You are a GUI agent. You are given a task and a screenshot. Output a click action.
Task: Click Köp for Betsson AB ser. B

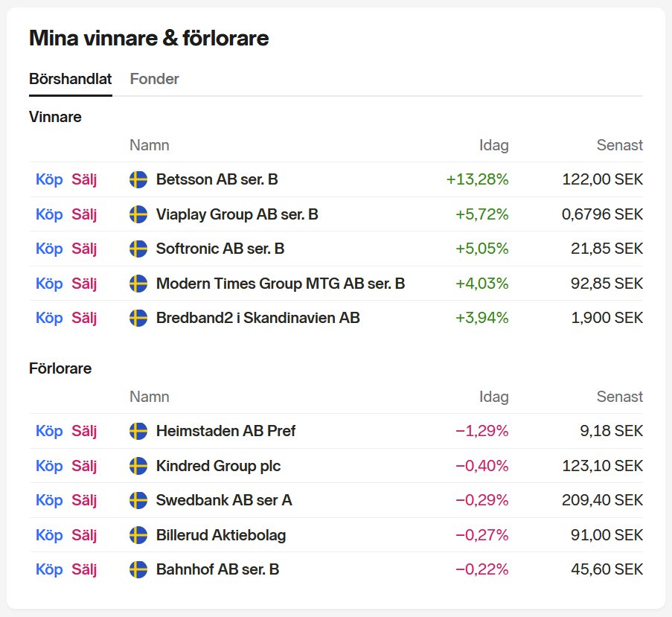[x=49, y=179]
